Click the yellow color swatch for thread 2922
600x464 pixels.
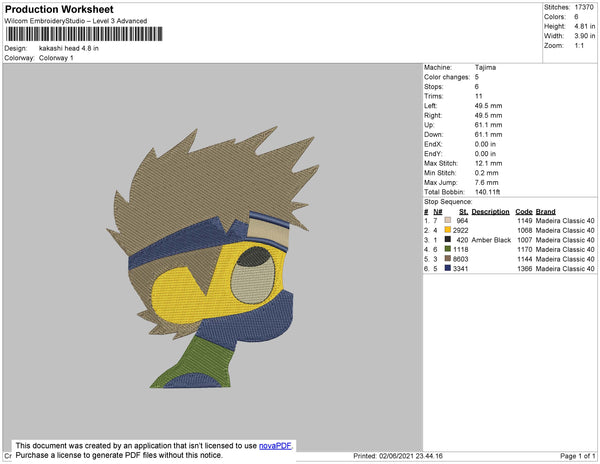click(x=448, y=230)
